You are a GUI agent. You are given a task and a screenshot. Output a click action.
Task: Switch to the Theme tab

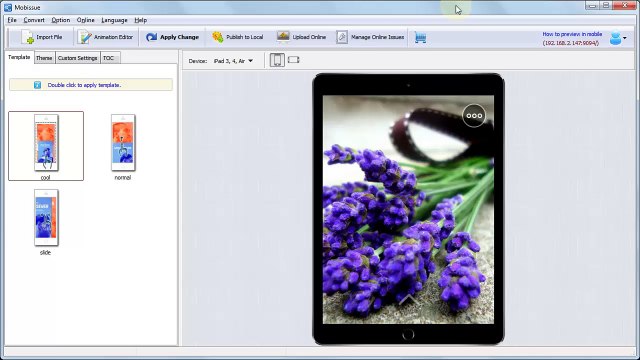tap(44, 58)
